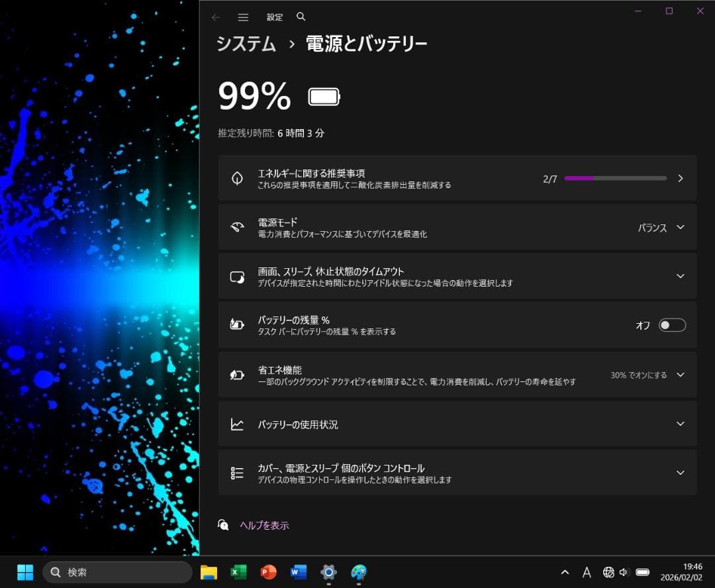Open the navigation menu with the hamburger icon
The height and width of the screenshot is (588, 715).
point(243,17)
